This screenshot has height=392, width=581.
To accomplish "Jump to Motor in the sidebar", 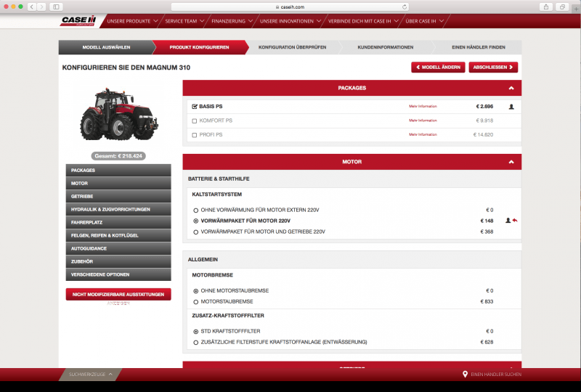I will coord(118,183).
